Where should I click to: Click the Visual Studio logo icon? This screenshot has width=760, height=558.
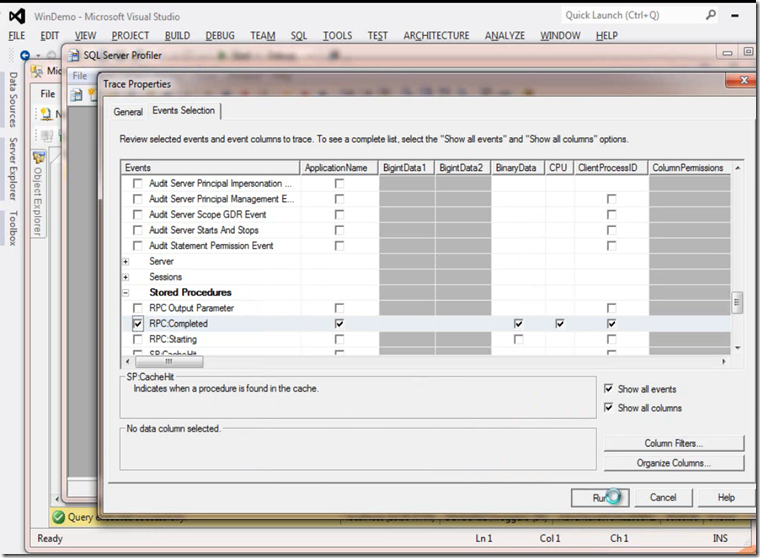(x=17, y=16)
